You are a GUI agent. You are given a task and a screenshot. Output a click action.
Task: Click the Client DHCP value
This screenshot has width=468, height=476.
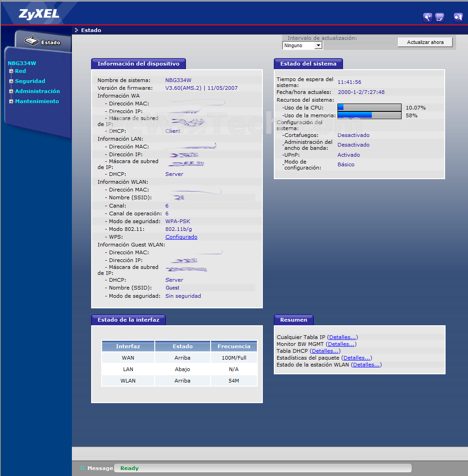(173, 131)
